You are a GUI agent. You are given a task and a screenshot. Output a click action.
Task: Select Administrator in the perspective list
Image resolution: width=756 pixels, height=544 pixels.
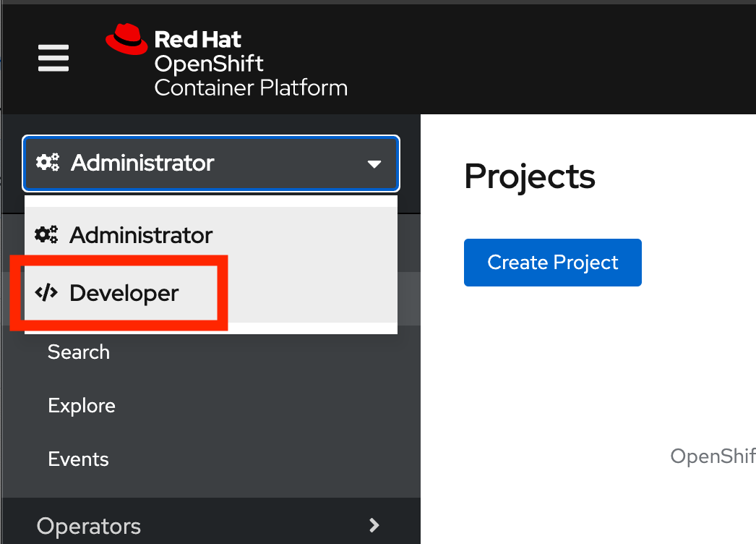211,235
